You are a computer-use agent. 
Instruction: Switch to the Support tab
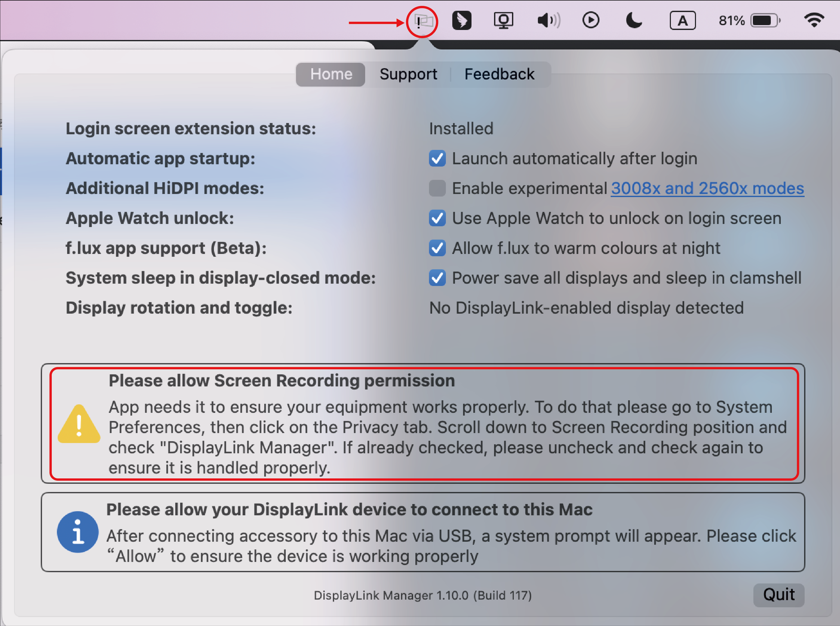coord(408,74)
